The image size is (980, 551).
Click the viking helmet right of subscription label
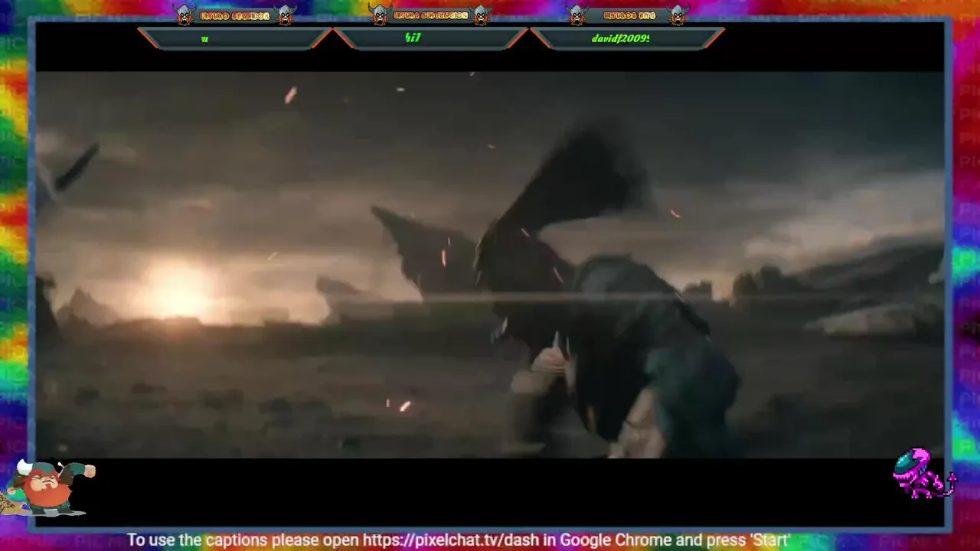pyautogui.click(x=481, y=15)
